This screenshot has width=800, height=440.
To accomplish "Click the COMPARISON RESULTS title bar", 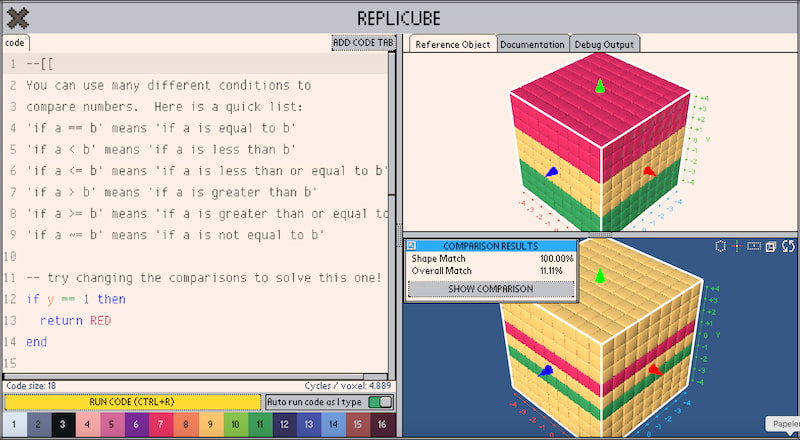I will pos(491,246).
